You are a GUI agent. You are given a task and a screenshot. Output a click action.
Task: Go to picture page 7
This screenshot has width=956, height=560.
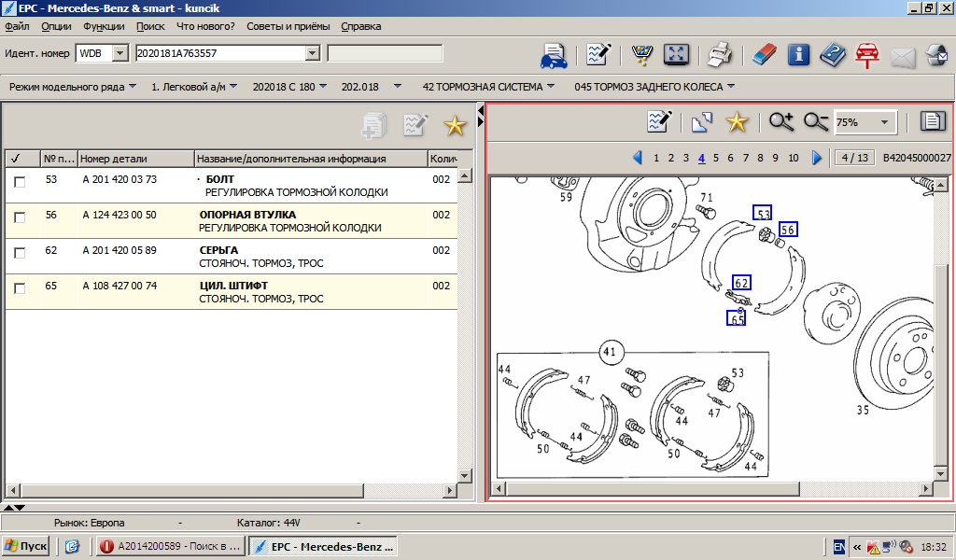pos(746,158)
